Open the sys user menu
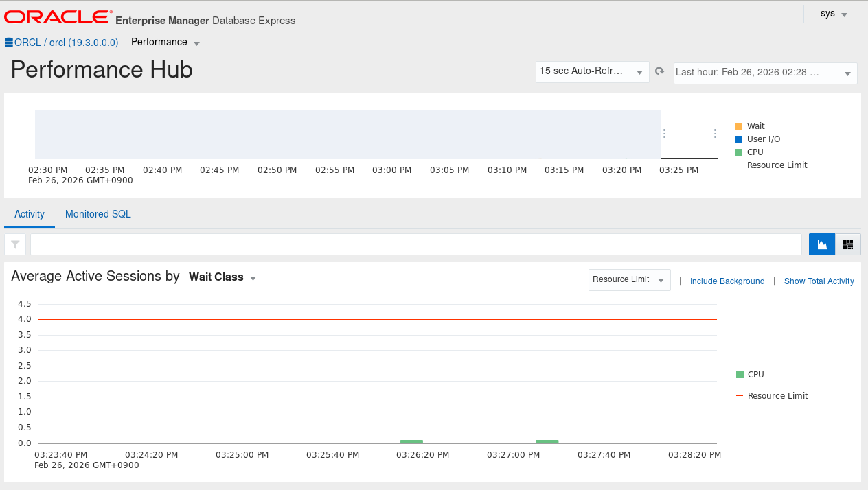The height and width of the screenshot is (490, 868). (834, 14)
